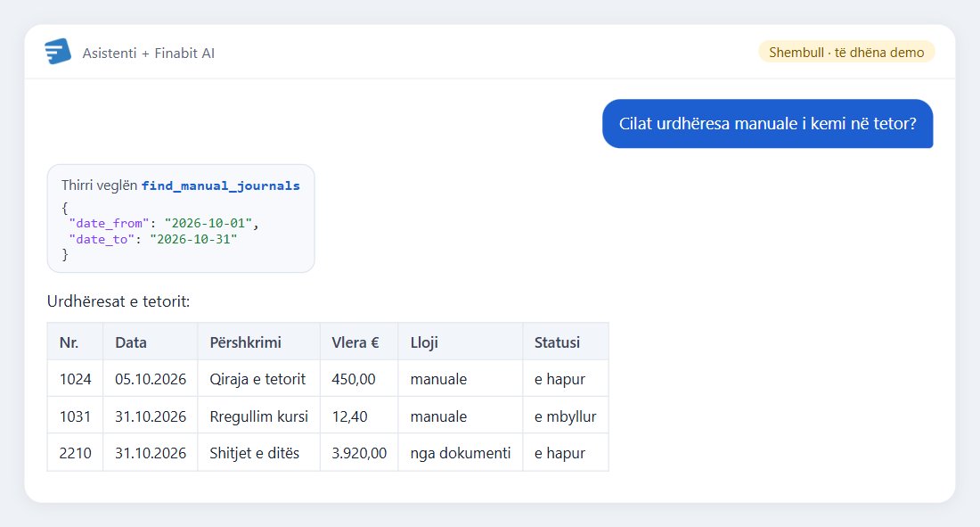Click the date_from value 2026-10-01
This screenshot has height=527, width=980.
208,224
